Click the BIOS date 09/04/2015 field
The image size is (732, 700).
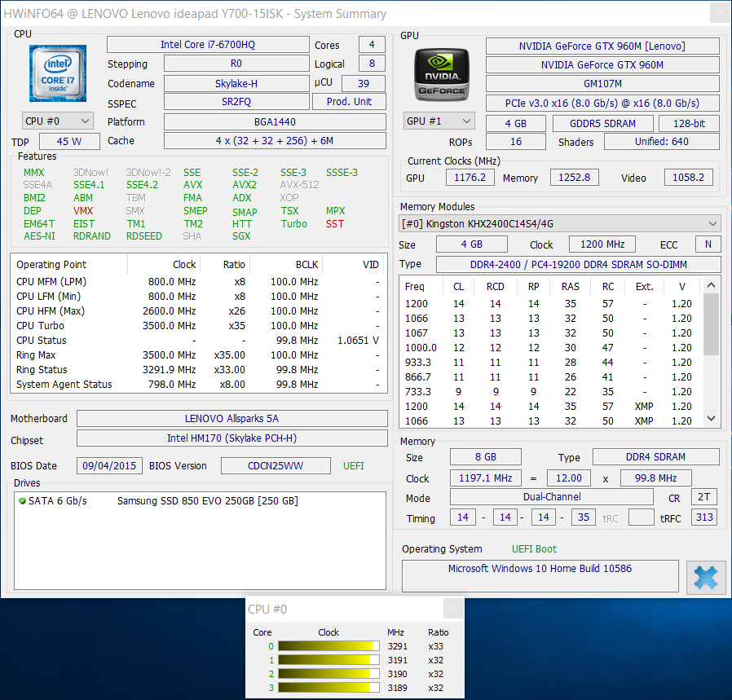click(109, 466)
